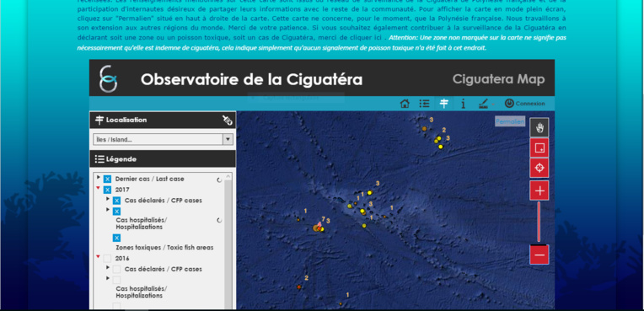Toggle 2017 Cas hospitalisés checkbox

[x=116, y=212]
